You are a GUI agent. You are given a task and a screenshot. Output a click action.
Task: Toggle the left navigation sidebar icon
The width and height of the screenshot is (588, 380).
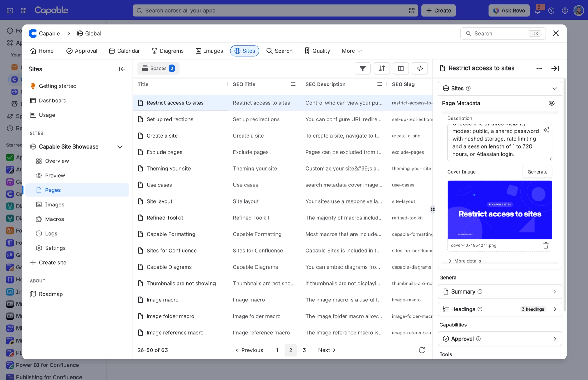click(10, 11)
